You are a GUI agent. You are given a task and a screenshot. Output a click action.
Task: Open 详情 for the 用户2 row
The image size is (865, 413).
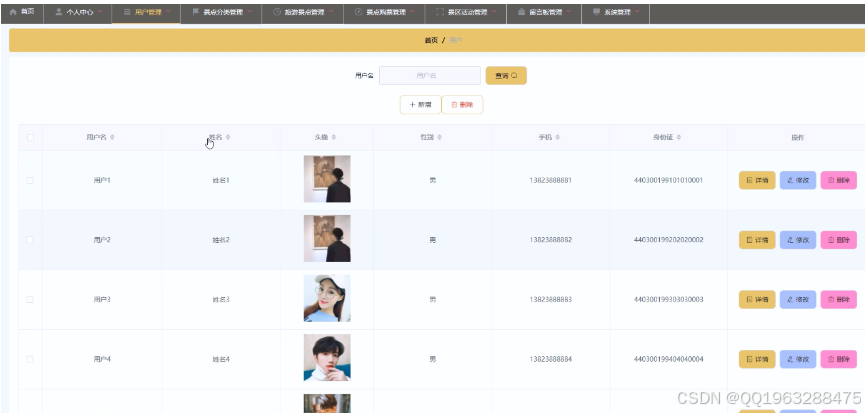tap(757, 240)
